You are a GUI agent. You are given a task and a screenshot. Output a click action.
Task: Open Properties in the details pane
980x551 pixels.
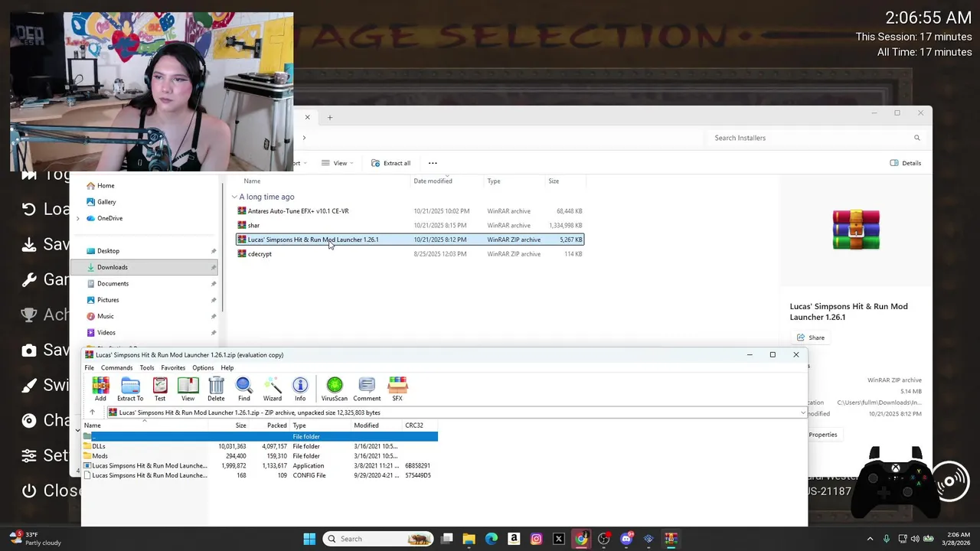pyautogui.click(x=823, y=435)
